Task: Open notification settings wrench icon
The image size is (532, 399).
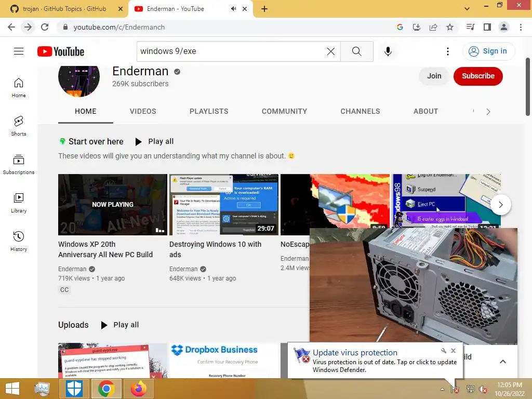Action: pyautogui.click(x=444, y=351)
